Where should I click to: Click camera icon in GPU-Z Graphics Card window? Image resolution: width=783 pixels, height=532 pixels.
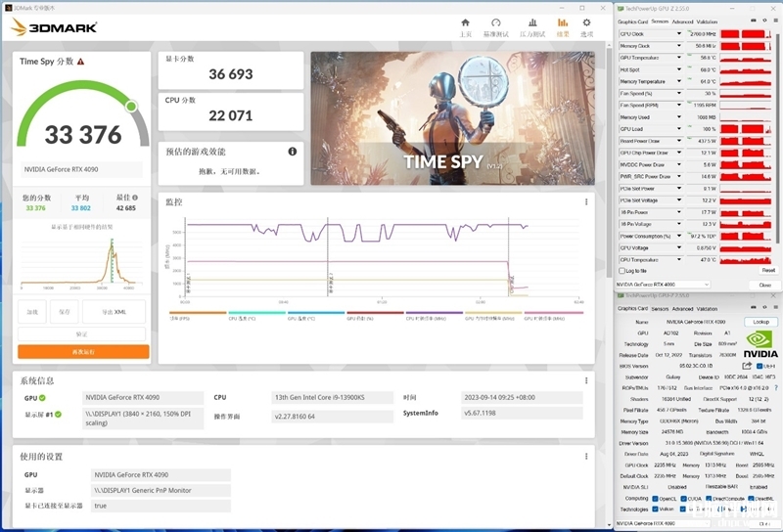point(754,308)
